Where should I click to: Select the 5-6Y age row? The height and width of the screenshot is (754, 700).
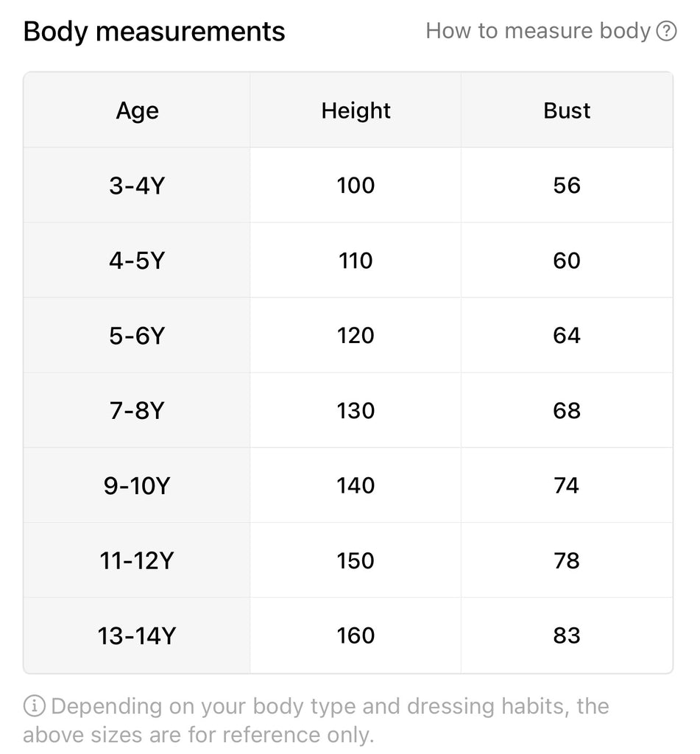(137, 336)
